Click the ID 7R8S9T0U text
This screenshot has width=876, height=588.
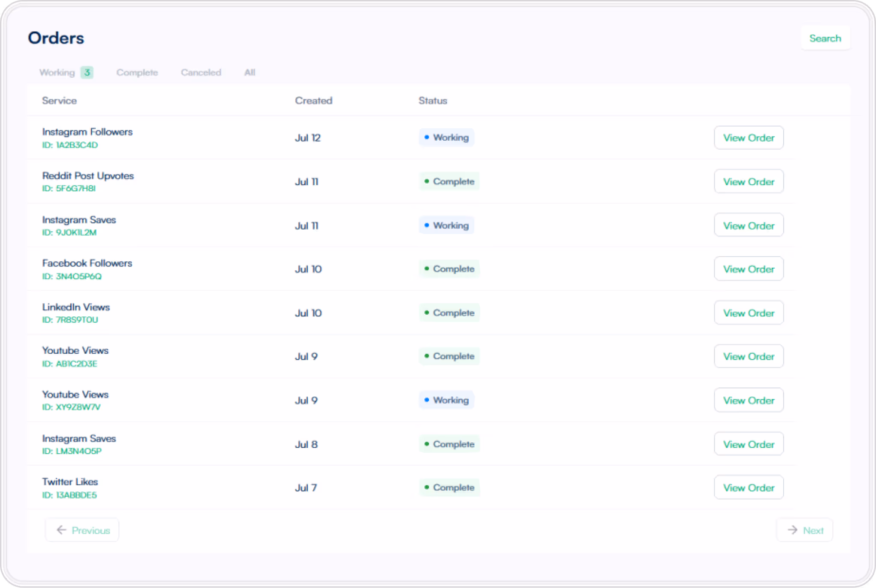coord(70,320)
